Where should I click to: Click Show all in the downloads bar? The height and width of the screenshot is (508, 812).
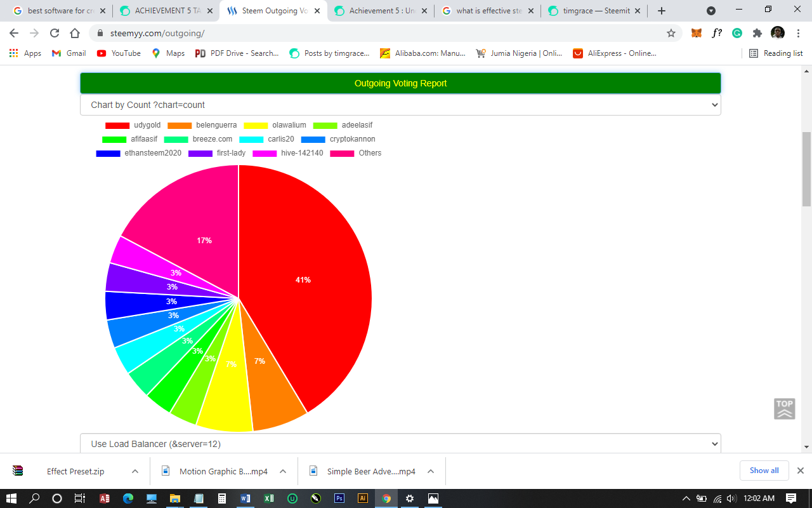pos(764,471)
